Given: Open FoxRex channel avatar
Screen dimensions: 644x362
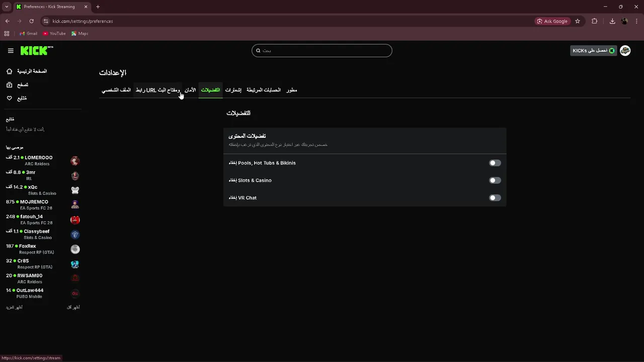Looking at the screenshot, I should [75, 249].
